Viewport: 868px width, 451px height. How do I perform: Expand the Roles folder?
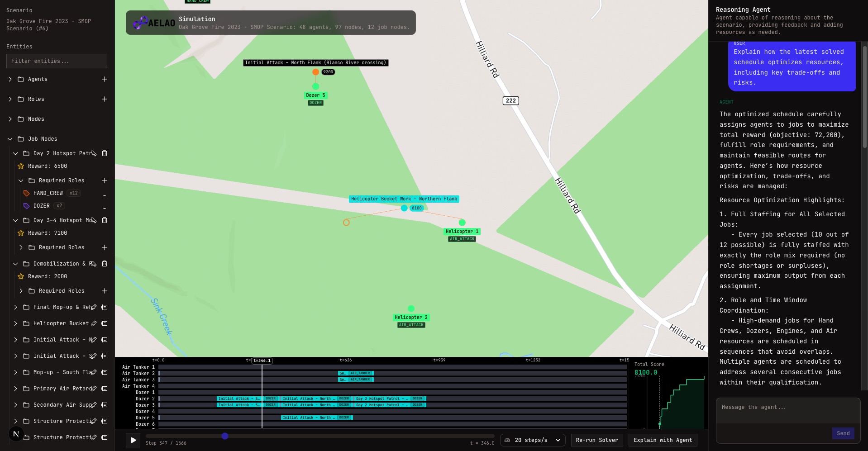coord(10,99)
